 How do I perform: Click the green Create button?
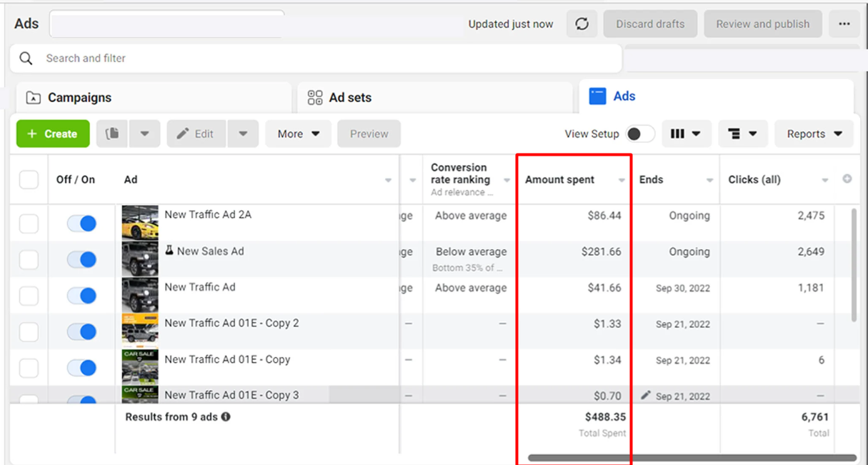coord(53,134)
